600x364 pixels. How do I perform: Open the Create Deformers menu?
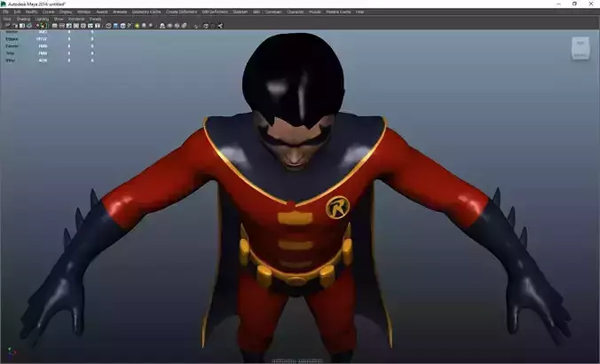coord(181,12)
